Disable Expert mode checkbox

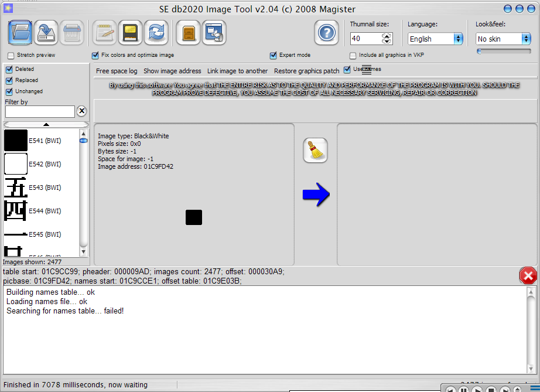[x=274, y=56]
